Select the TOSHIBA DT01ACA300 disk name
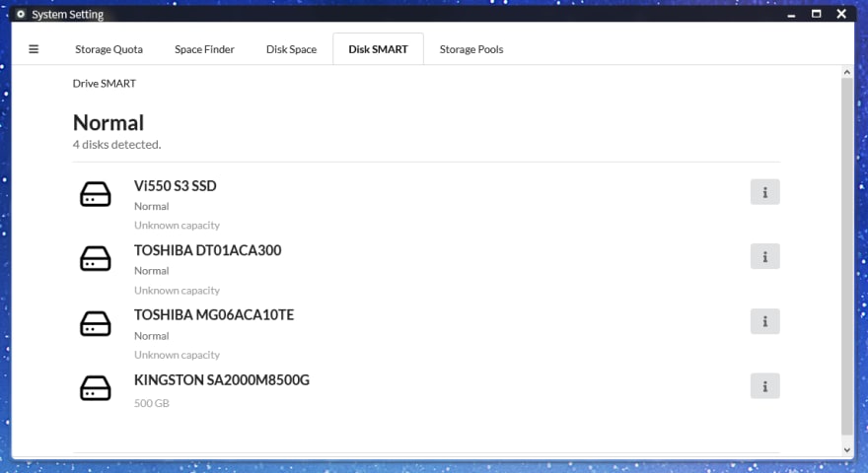This screenshot has height=473, width=868. [207, 250]
